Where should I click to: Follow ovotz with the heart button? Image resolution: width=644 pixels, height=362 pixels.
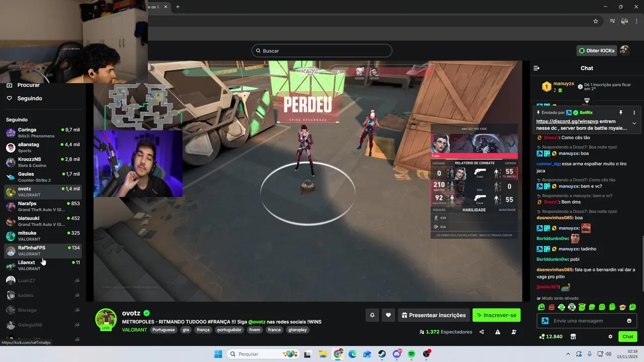pyautogui.click(x=388, y=315)
